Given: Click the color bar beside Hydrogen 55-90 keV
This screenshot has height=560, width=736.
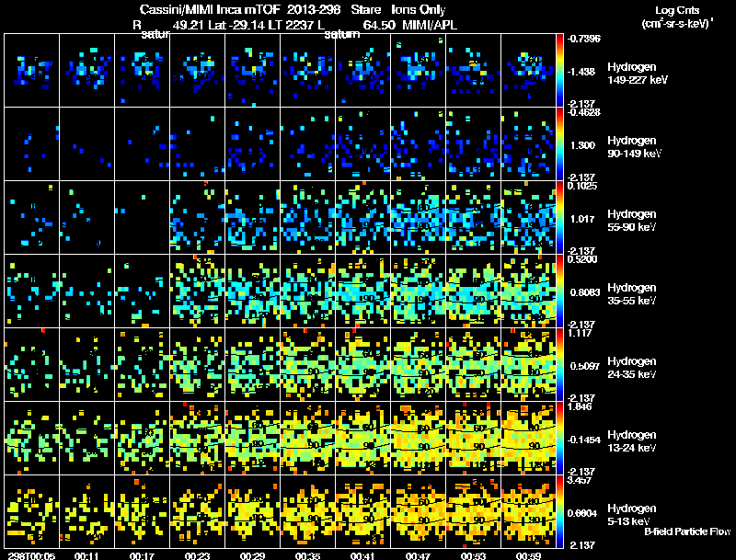Looking at the screenshot, I should [x=559, y=217].
